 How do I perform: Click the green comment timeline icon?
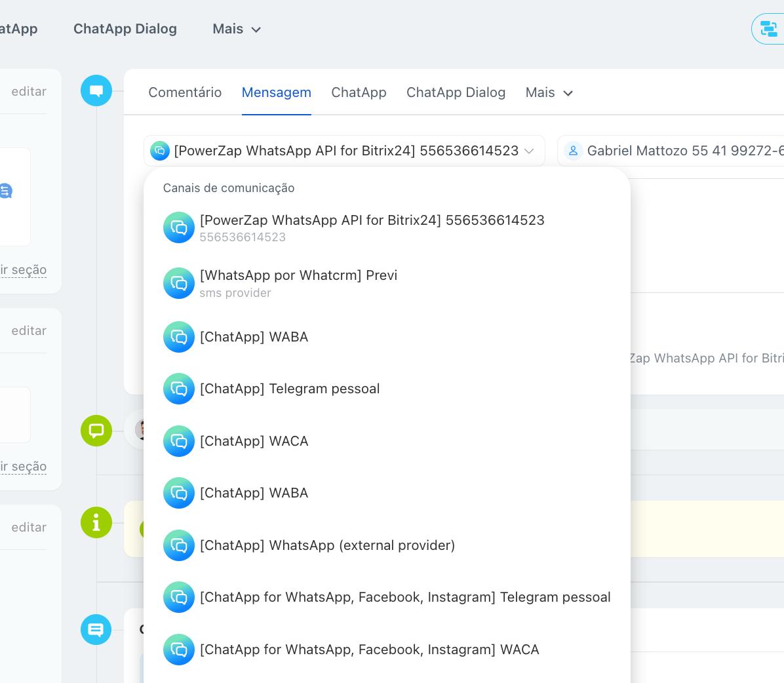coord(96,431)
